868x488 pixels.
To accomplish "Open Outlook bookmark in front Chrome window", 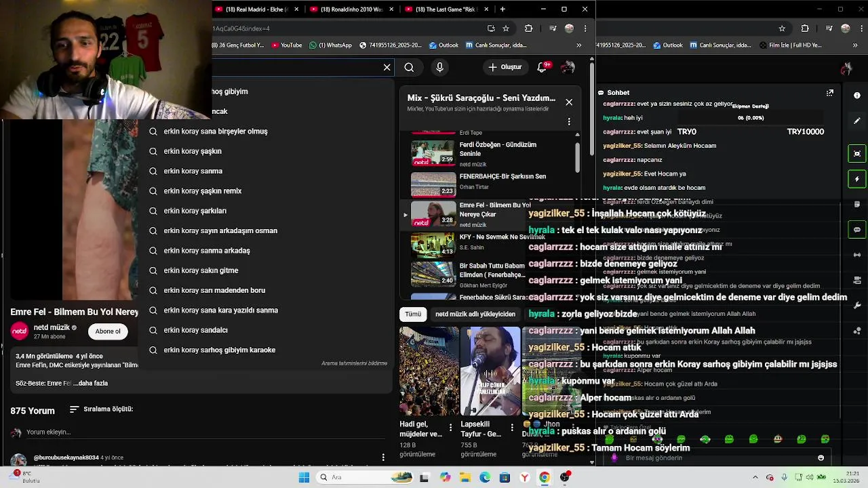I will (x=444, y=45).
